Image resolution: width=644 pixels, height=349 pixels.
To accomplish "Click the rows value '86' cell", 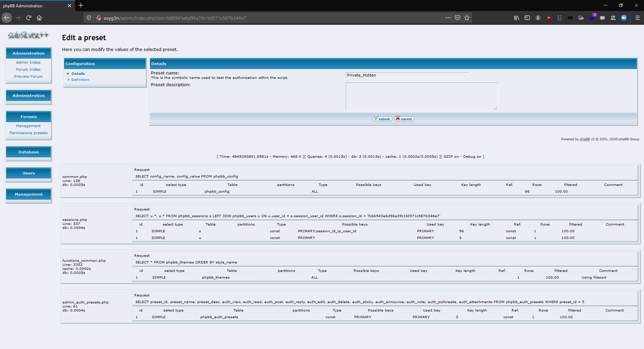I will click(x=527, y=191).
